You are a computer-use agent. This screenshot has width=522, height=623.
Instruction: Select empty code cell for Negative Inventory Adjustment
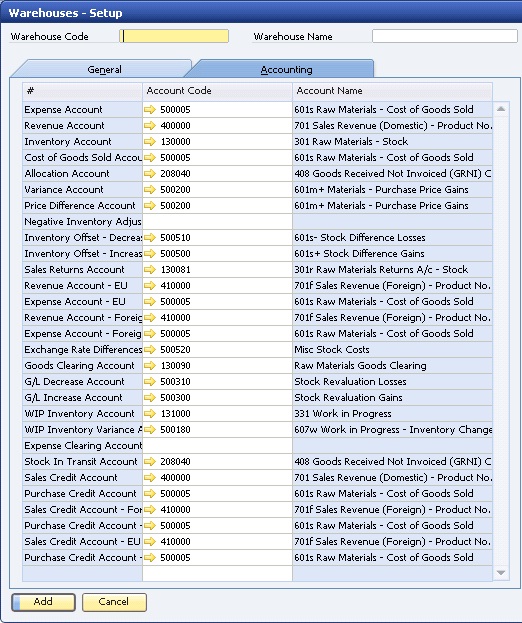point(217,222)
